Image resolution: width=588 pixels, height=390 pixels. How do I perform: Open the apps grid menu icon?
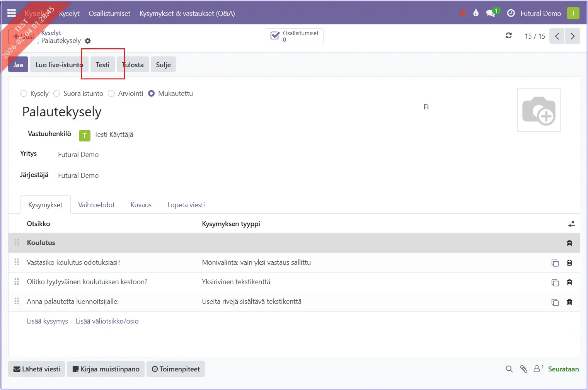(x=12, y=13)
